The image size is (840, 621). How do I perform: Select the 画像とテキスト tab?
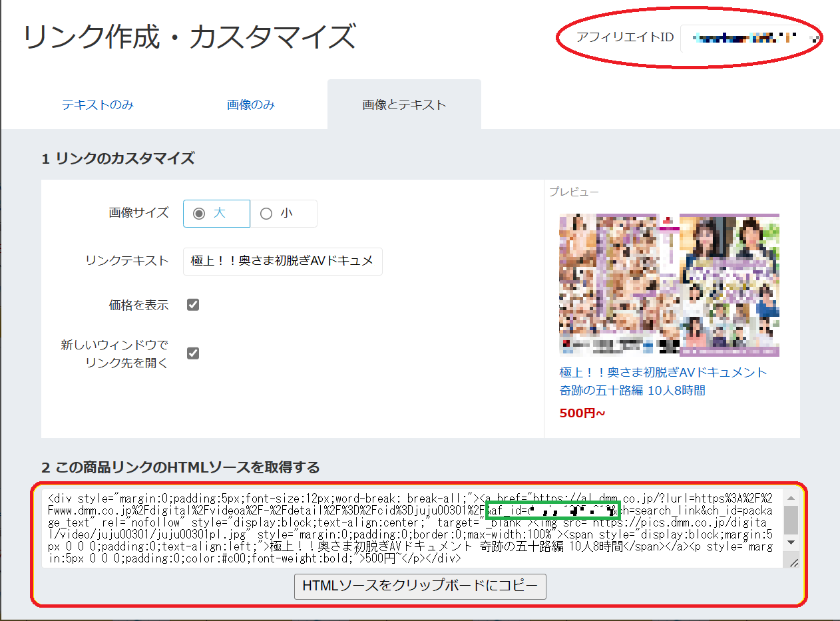[x=404, y=105]
